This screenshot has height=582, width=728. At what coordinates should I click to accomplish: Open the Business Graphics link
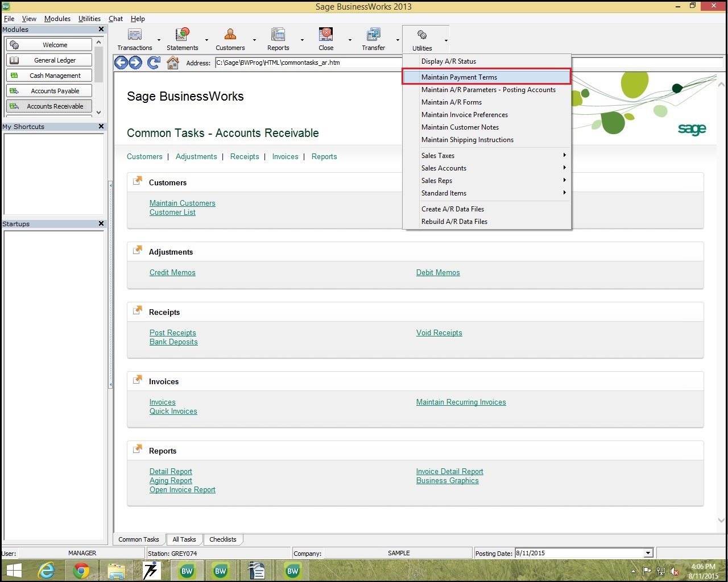click(448, 480)
